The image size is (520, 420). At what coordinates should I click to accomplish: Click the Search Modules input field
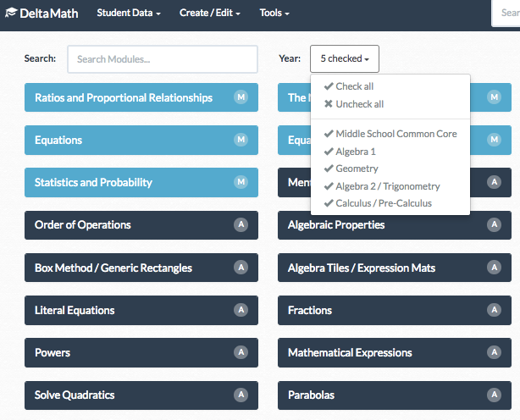162,59
